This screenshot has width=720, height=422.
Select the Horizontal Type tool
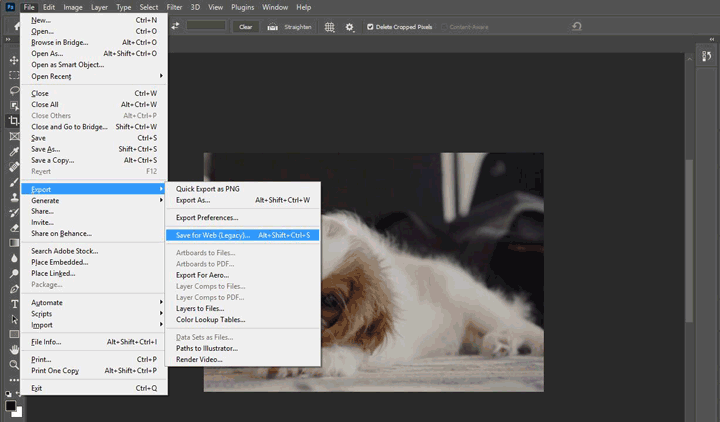pos(14,303)
